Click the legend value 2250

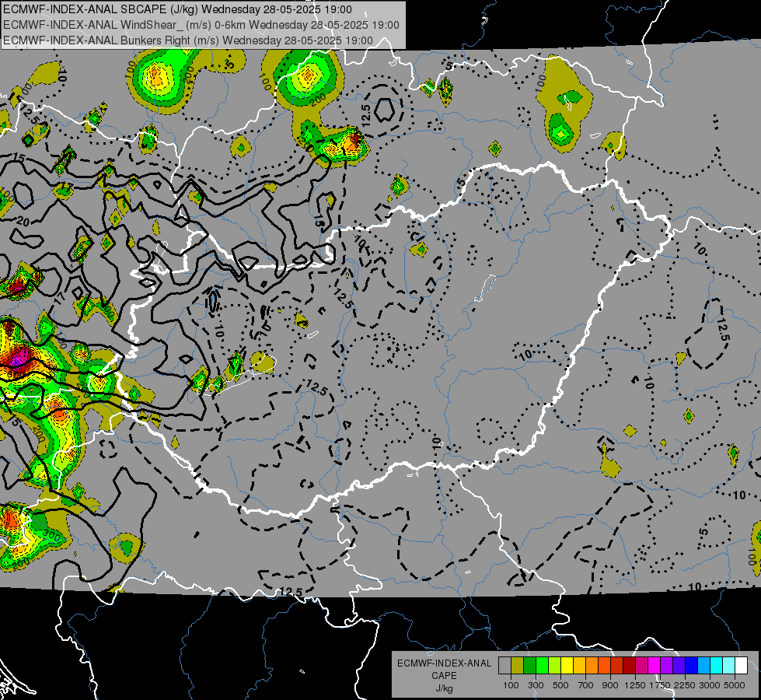685,685
